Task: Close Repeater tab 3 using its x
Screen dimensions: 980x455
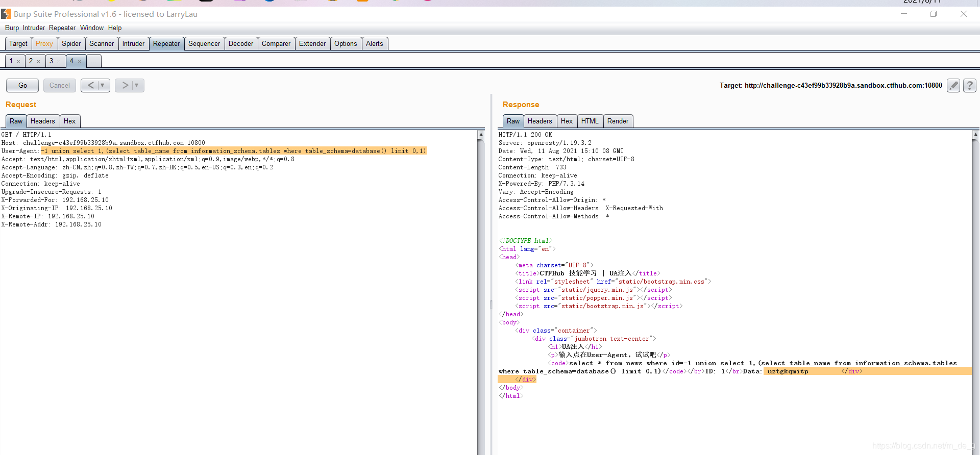Action: [x=59, y=61]
